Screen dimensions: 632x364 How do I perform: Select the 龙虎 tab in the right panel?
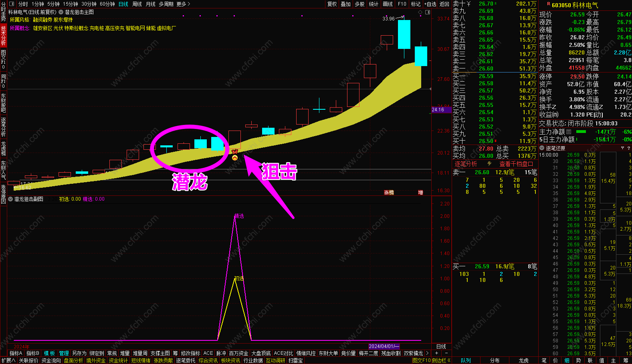click(523, 360)
